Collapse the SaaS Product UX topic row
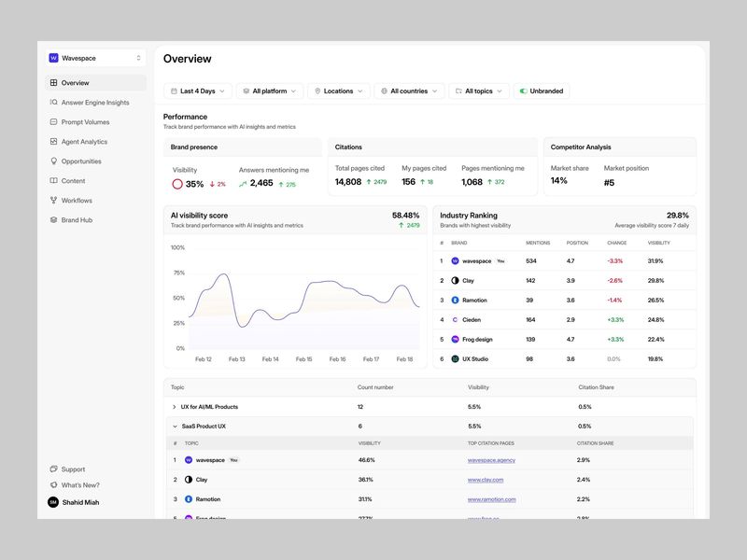Viewport: 747px width, 560px height. tap(176, 426)
